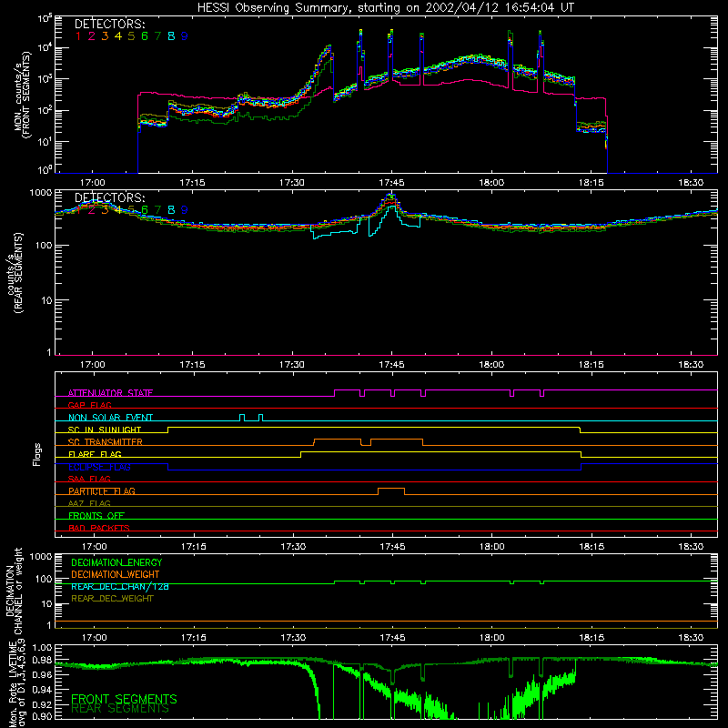
Task: Click the PARTICLE_FLAG label
Action: pos(102,491)
